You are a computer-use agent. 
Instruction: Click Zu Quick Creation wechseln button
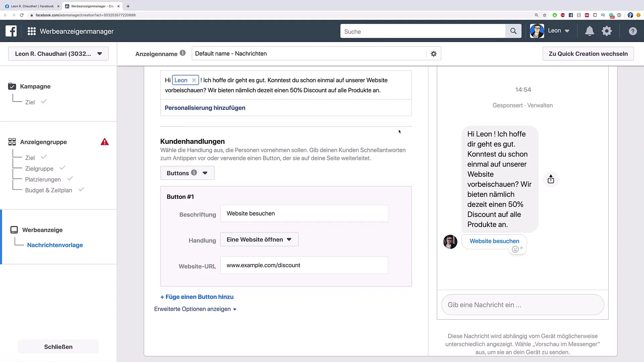pyautogui.click(x=588, y=54)
